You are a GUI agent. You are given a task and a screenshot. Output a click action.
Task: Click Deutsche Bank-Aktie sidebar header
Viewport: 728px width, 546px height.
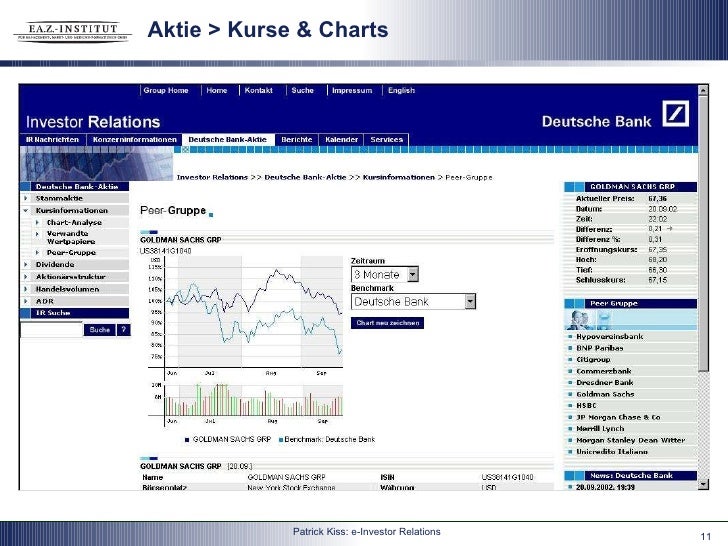75,187
